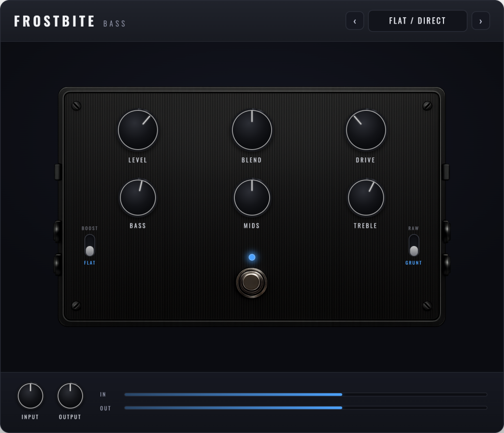Click the TREBLE knob

point(366,197)
